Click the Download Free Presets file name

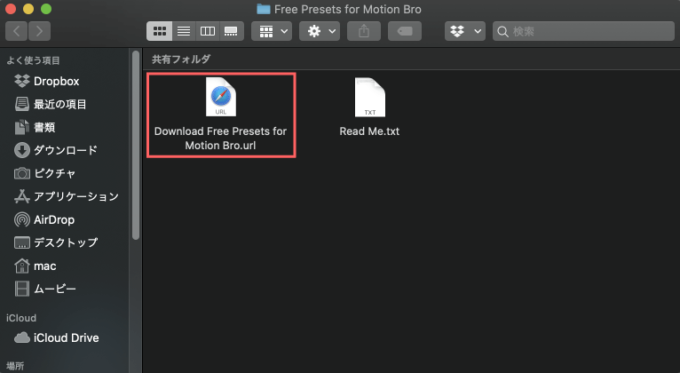[x=220, y=138]
